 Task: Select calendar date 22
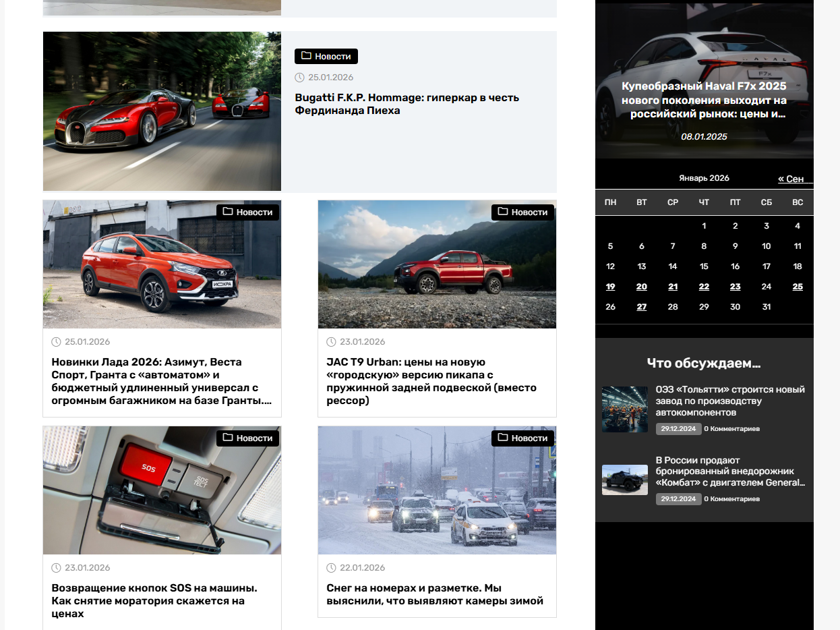click(x=704, y=287)
